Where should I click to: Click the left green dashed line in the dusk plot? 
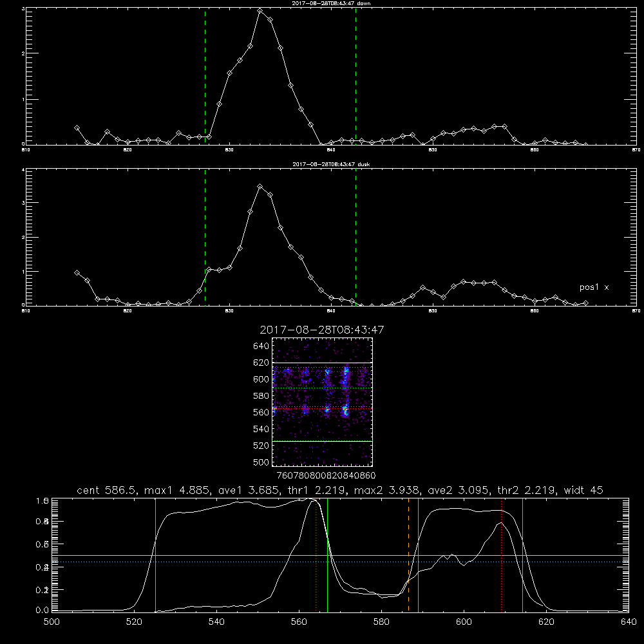point(205,238)
